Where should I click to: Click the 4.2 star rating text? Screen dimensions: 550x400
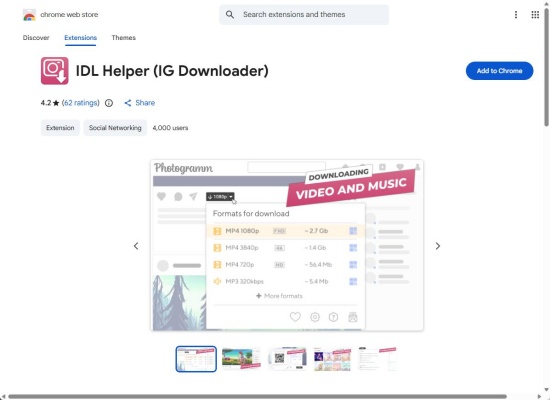[x=50, y=103]
